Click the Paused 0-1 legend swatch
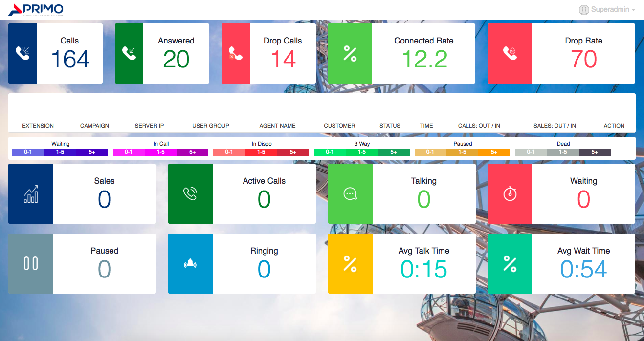This screenshot has width=644, height=341. 430,152
